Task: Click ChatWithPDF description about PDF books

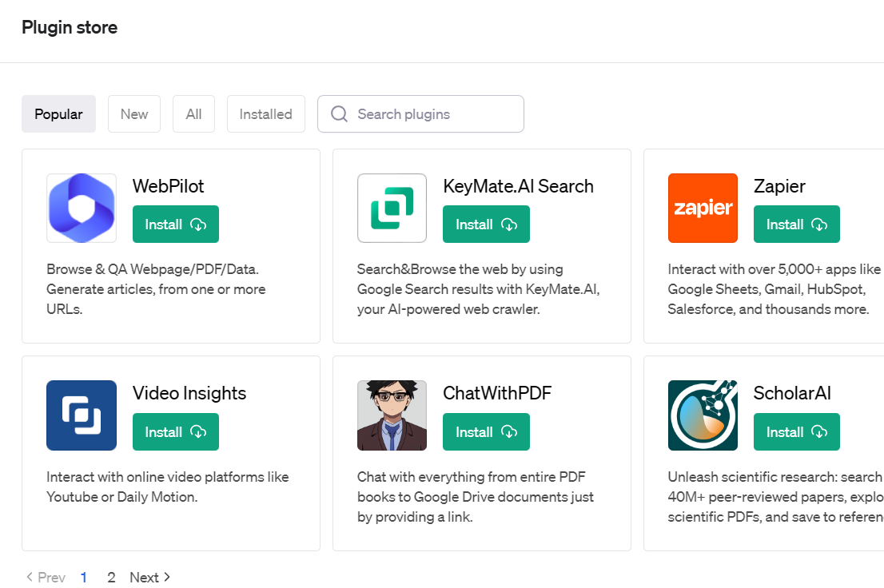Action: [x=476, y=497]
